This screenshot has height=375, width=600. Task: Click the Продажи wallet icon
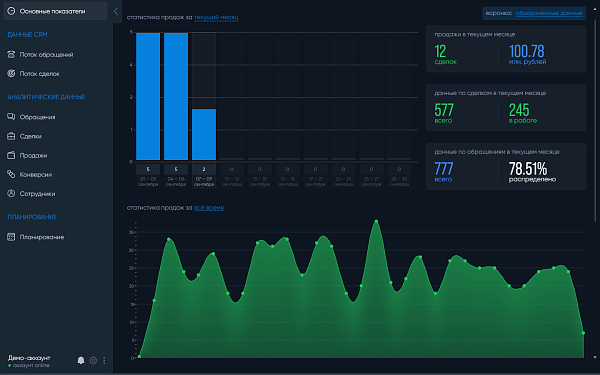(11, 155)
